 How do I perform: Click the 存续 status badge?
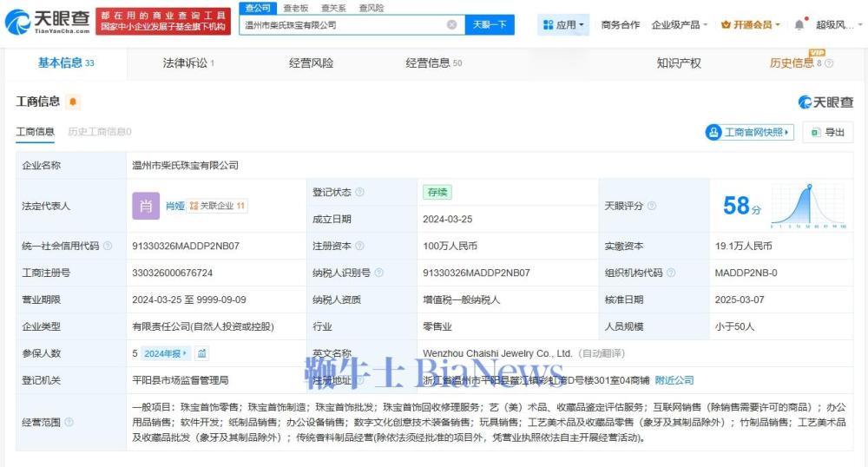437,192
